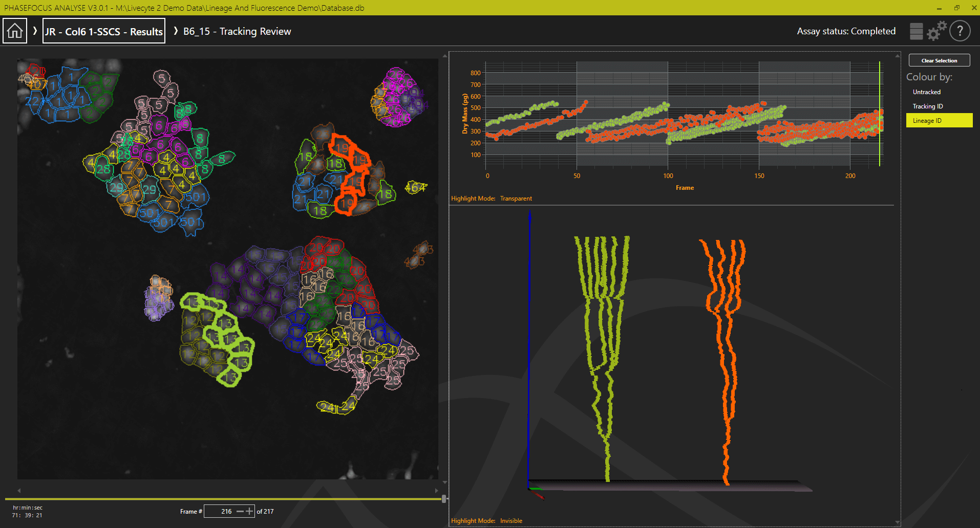The width and height of the screenshot is (980, 528).
Task: Click the Assay status: Completed label
Action: pos(846,31)
